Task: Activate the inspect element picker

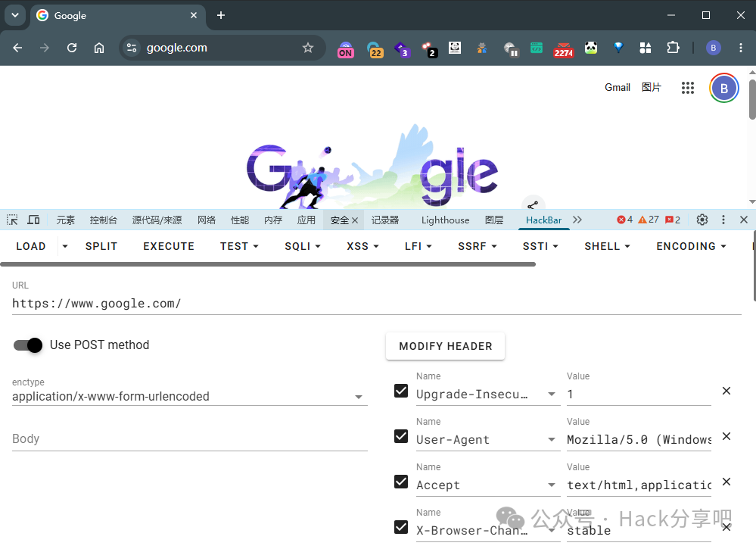Action: [x=12, y=220]
